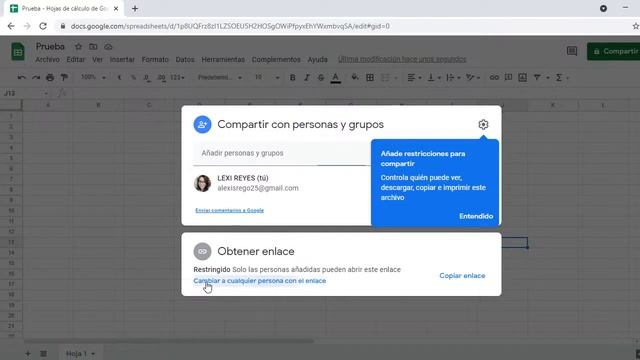640x360 pixels.
Task: Open the Formato menu
Action: [155, 60]
